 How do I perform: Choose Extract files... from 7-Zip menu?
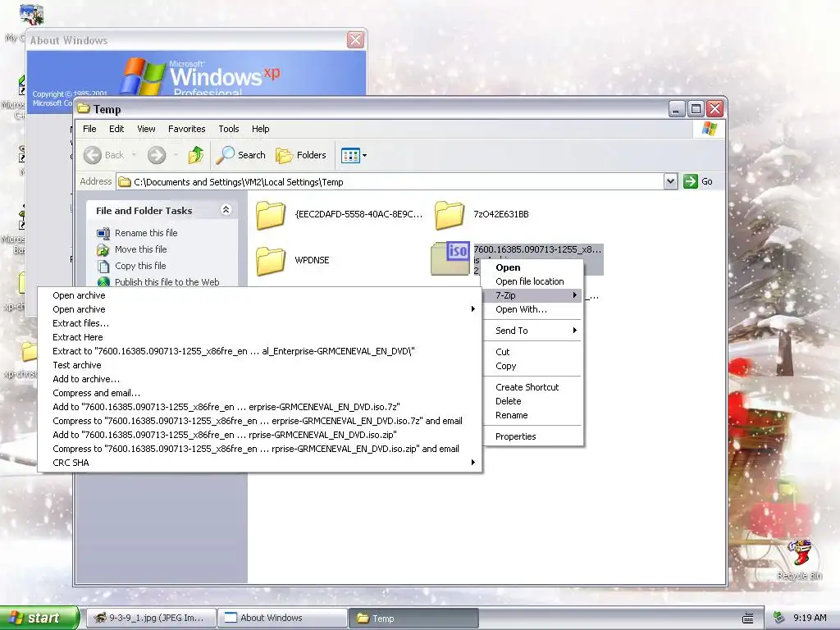259,323
